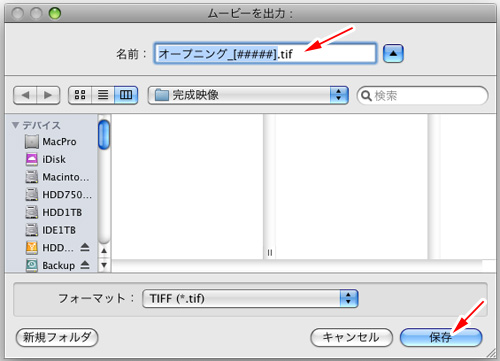This screenshot has height=361, width=500.
Task: Click the file name input field
Action: point(265,53)
